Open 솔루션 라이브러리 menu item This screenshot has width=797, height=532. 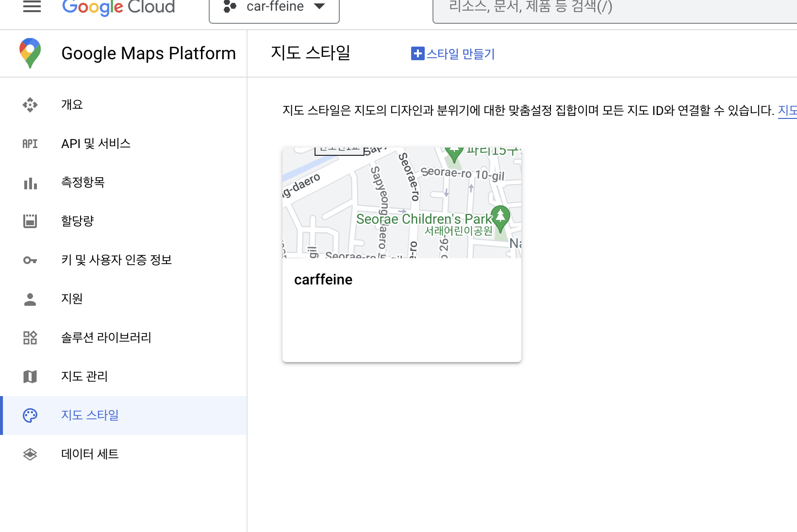tap(123, 338)
